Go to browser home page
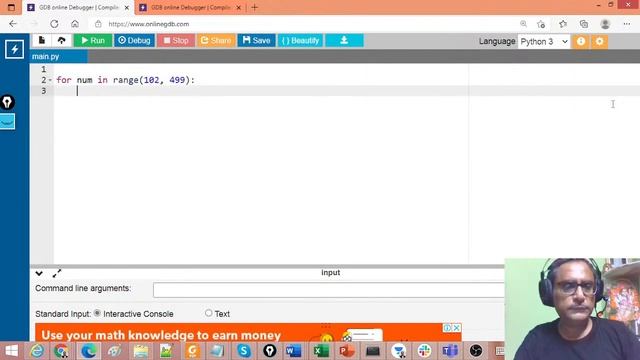 (75, 24)
